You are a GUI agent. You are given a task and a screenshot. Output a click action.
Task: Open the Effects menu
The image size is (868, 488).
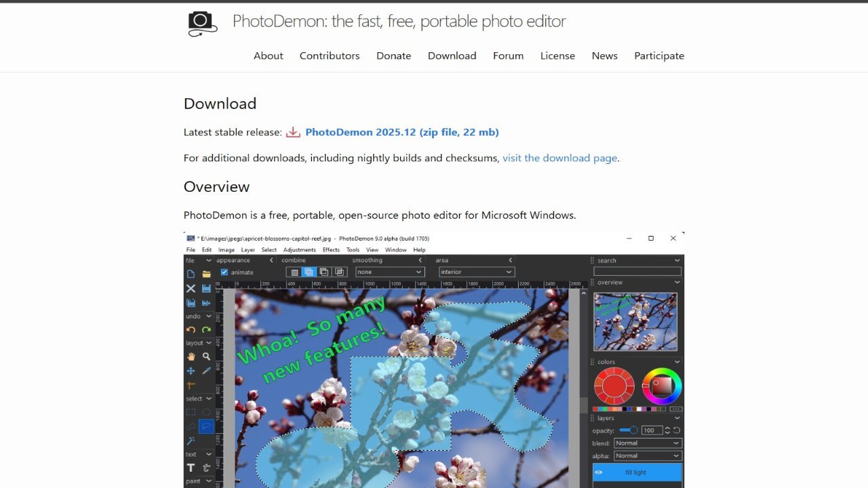tap(331, 250)
